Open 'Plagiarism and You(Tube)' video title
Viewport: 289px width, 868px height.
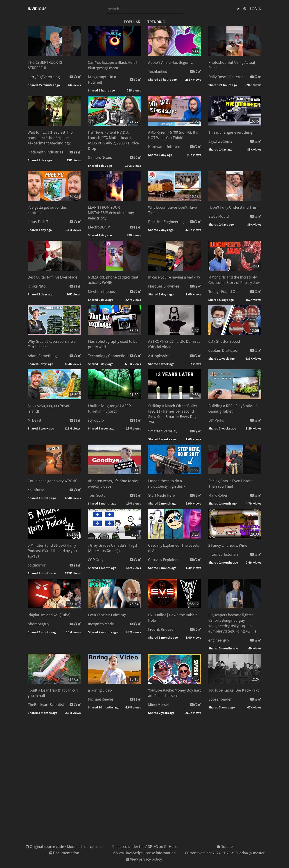49,615
